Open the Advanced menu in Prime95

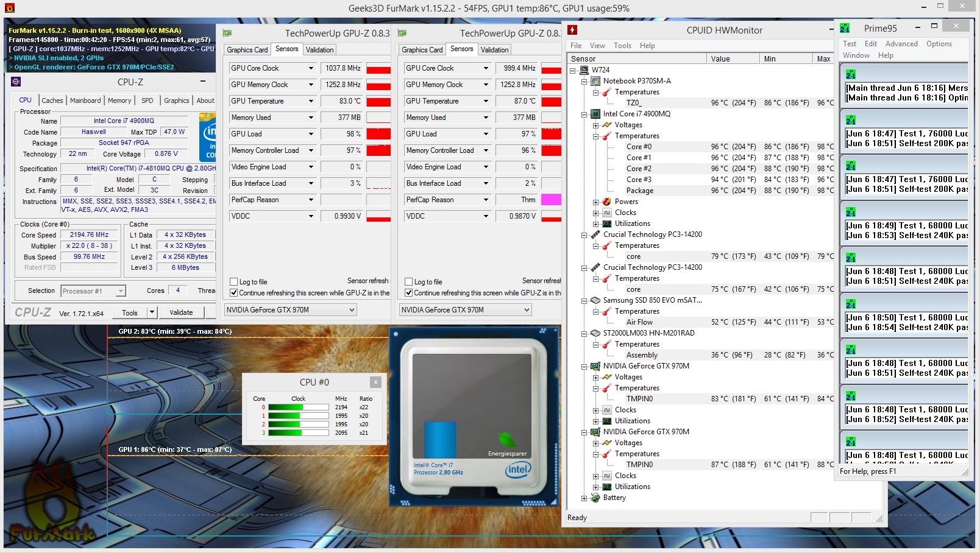coord(901,44)
